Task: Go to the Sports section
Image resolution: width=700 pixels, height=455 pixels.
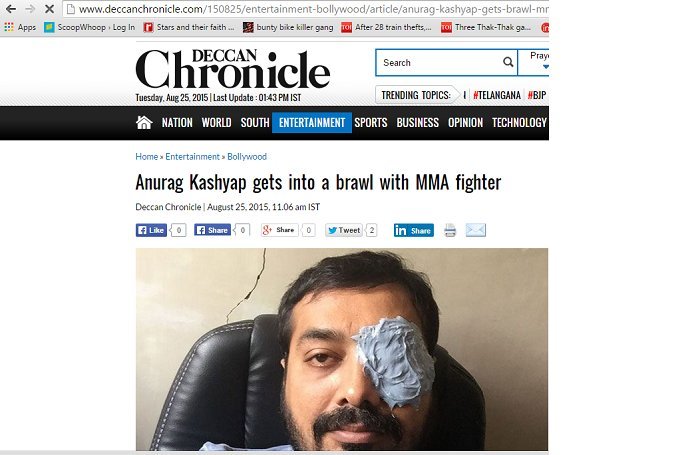Action: [371, 122]
